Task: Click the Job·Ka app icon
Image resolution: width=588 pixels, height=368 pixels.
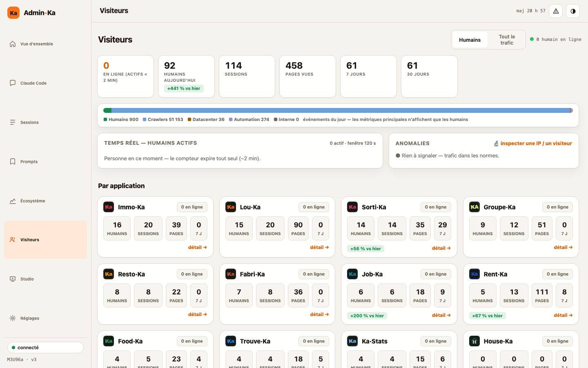Action: (352, 274)
